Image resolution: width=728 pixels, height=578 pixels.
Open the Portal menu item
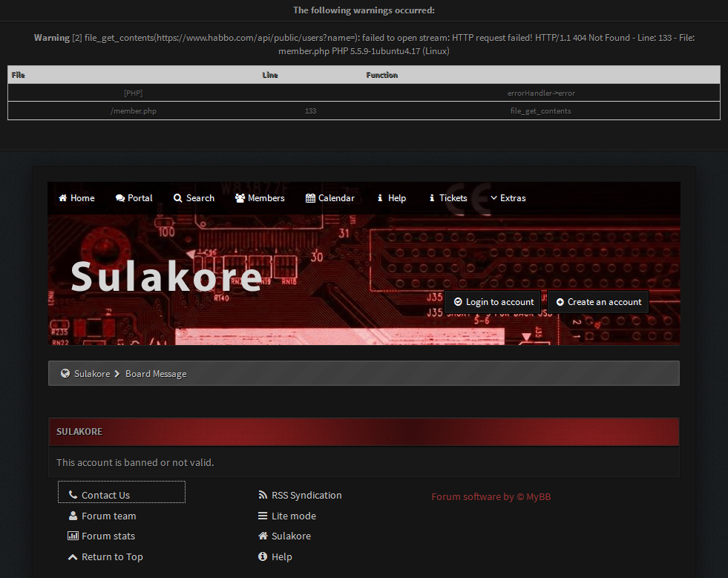[x=134, y=198]
